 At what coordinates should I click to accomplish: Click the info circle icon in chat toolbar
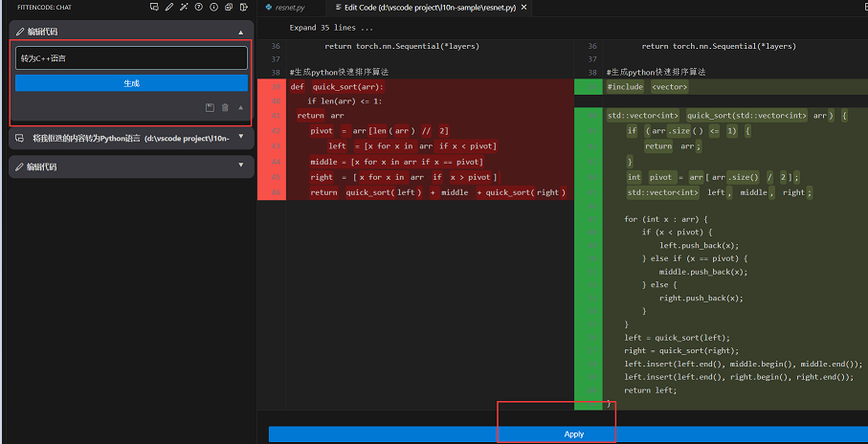(x=214, y=8)
